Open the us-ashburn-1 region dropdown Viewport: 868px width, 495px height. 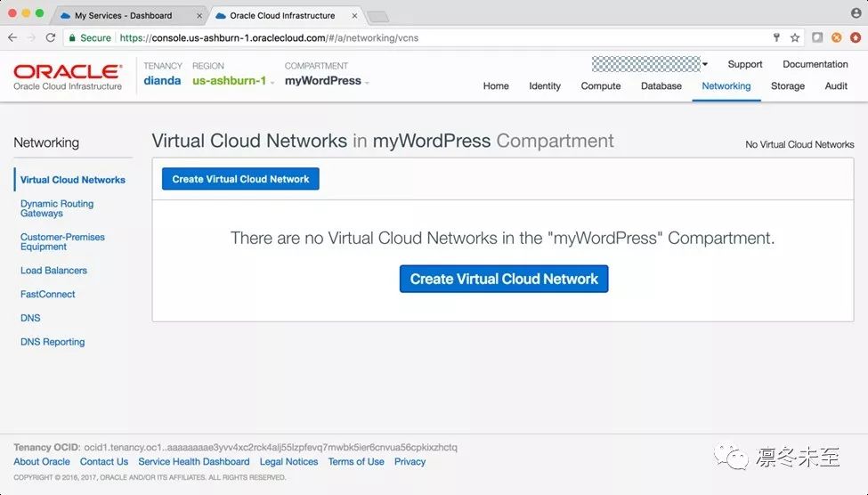(233, 81)
